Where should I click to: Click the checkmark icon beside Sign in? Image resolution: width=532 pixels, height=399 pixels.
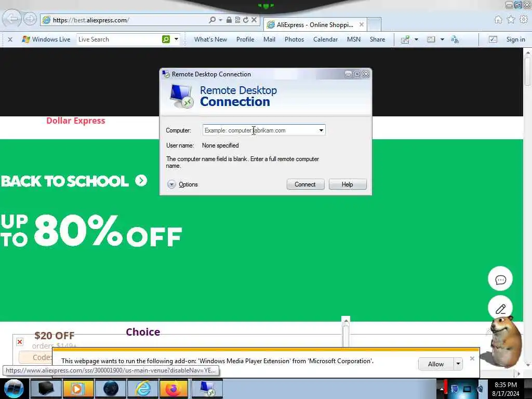[x=493, y=39]
